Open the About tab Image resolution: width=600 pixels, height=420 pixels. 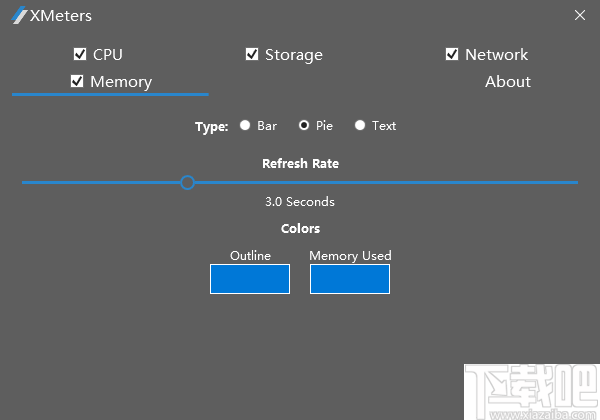point(508,82)
